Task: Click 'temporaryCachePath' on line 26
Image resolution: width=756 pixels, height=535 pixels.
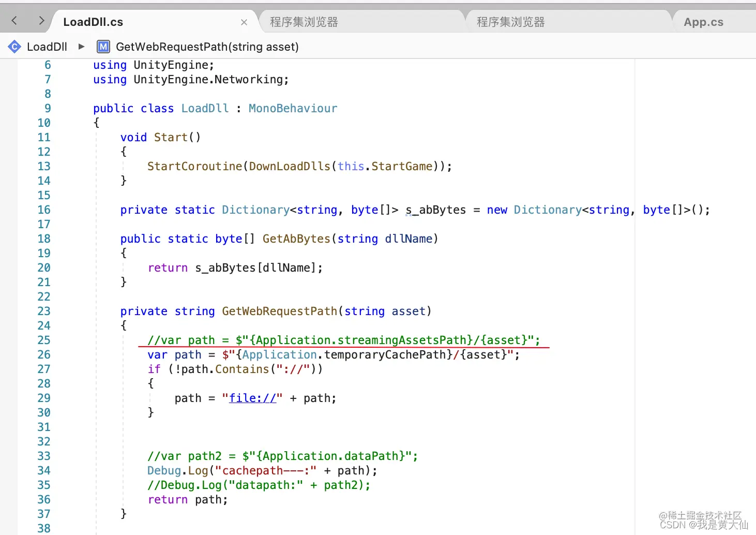Action: [x=385, y=354]
